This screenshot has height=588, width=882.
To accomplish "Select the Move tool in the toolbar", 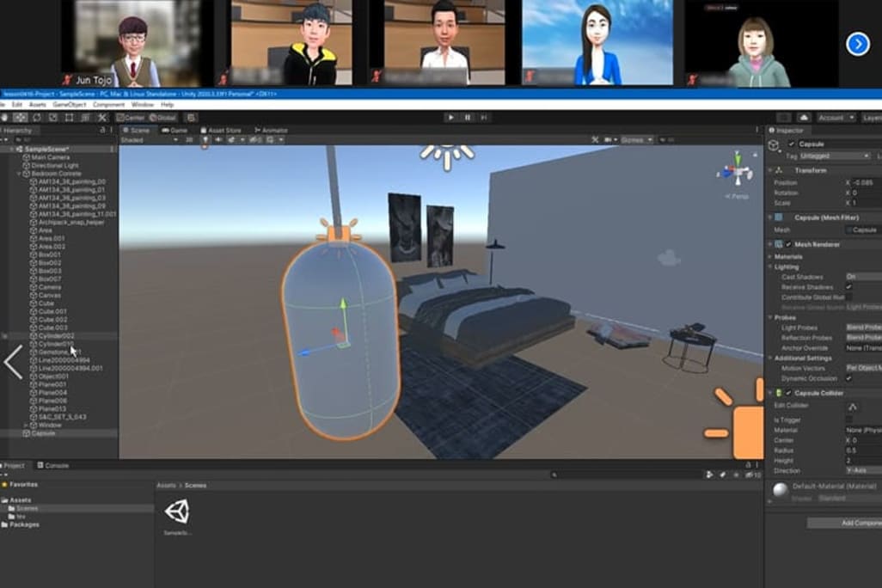I will pyautogui.click(x=20, y=117).
